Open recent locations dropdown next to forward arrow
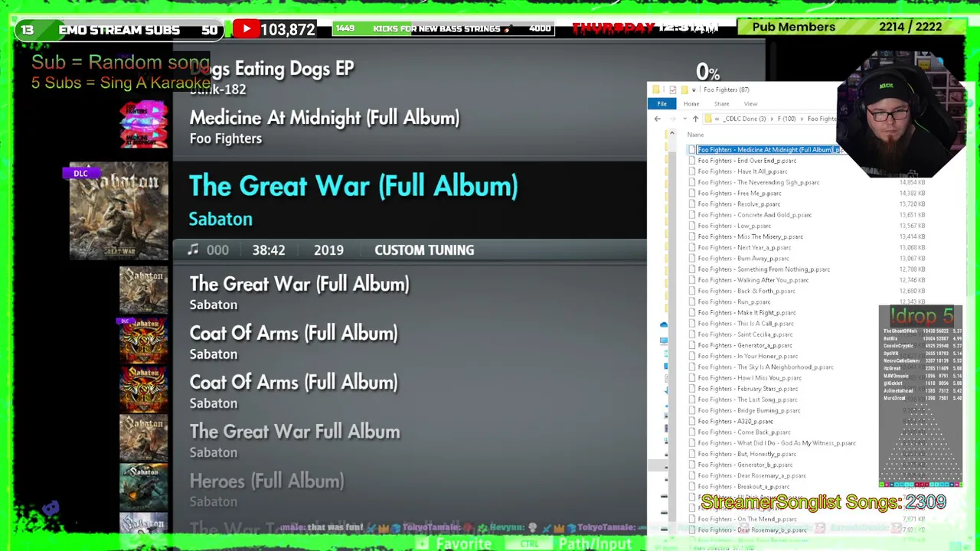 [684, 119]
